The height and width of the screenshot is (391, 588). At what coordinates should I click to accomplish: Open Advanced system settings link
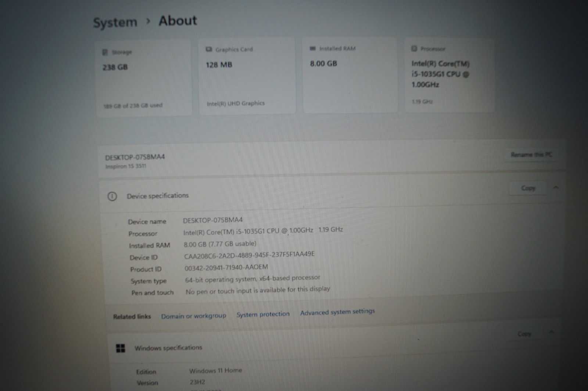pos(337,312)
